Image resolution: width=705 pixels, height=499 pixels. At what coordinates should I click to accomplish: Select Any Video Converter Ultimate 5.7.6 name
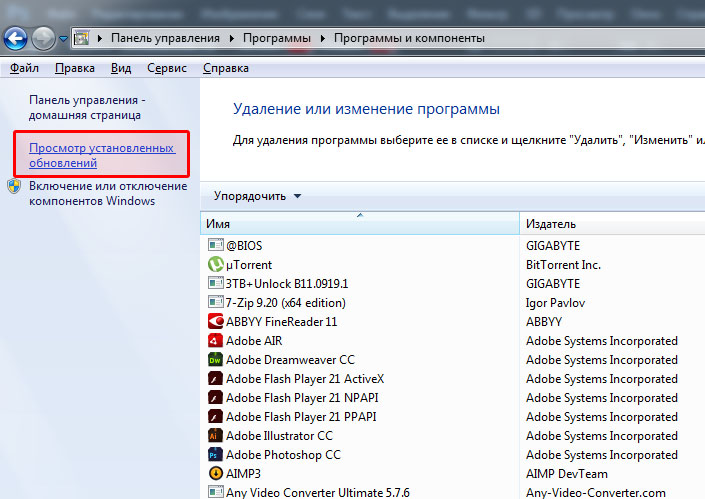coord(318,492)
